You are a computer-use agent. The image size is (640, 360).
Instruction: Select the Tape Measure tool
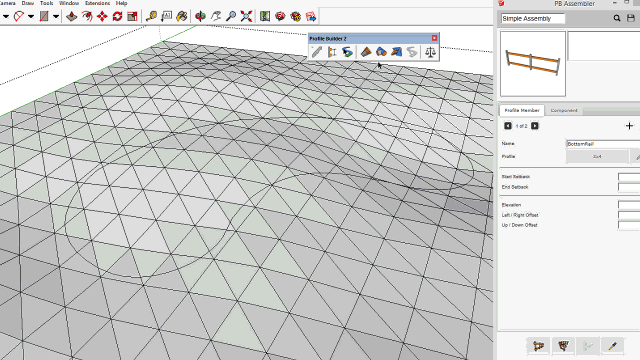151,16
